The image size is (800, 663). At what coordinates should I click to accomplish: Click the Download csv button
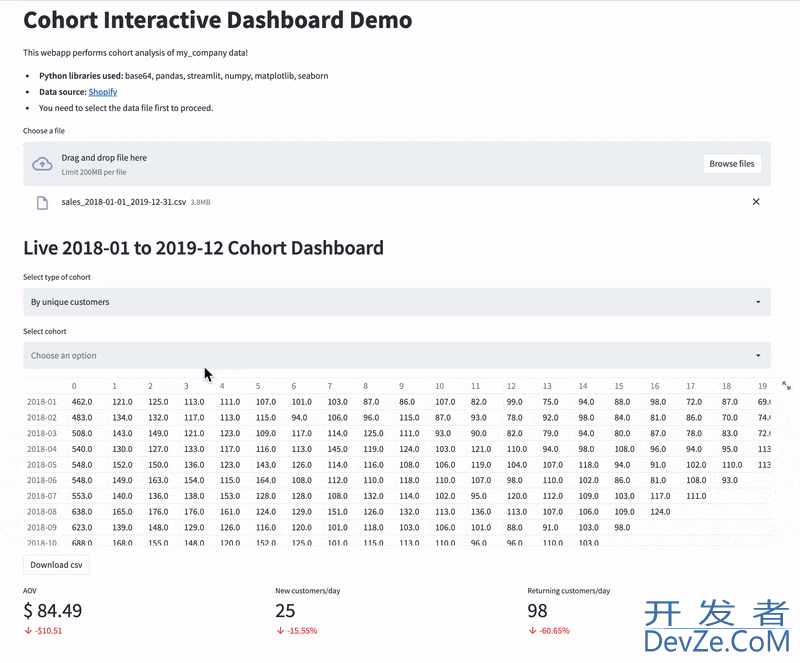[56, 564]
